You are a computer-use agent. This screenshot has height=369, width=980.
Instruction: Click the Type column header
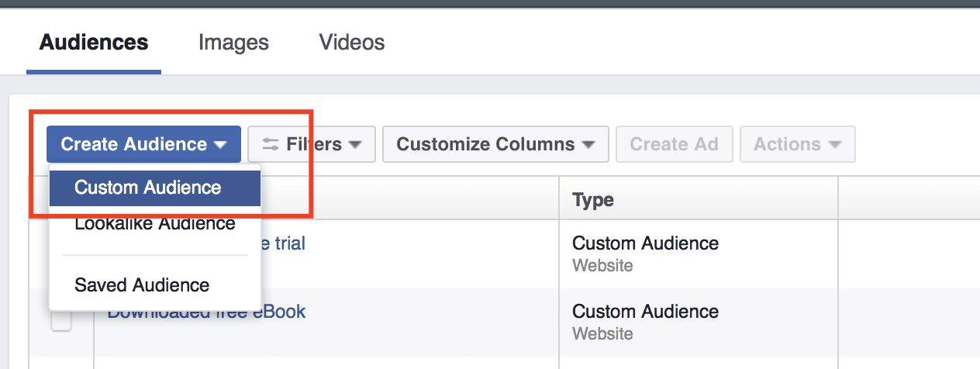point(593,200)
